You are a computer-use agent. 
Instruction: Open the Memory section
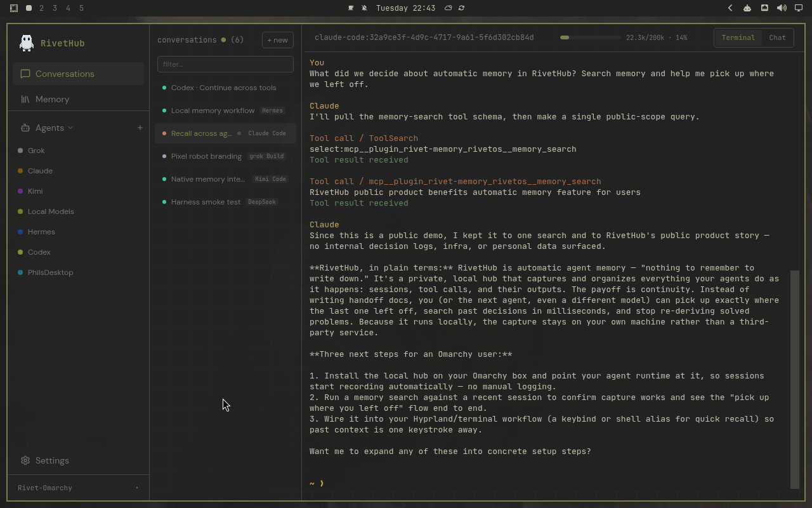coord(78,99)
